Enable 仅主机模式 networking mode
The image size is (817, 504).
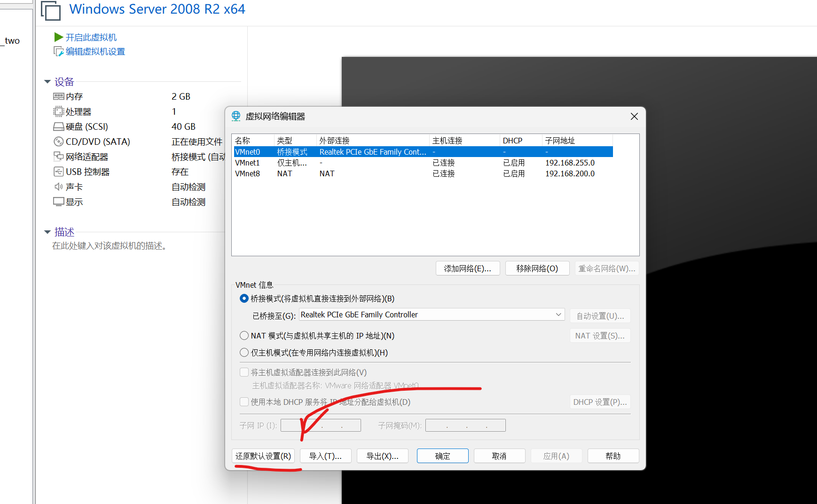click(x=244, y=352)
